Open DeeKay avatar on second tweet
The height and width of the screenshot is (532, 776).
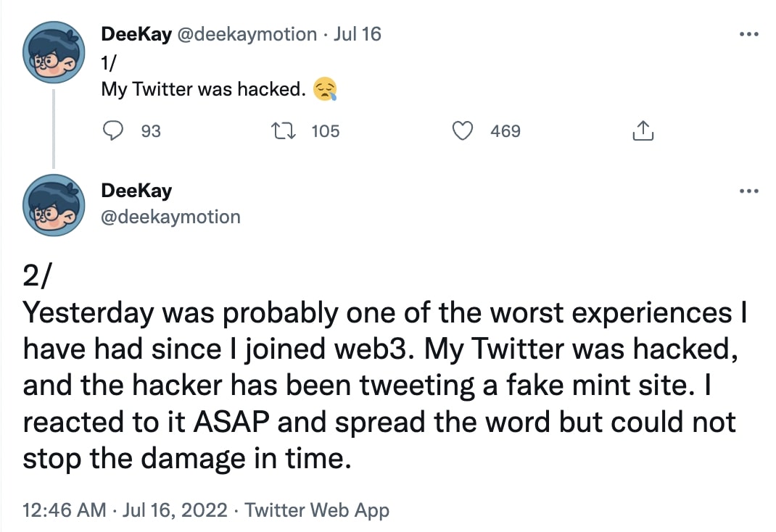tap(54, 205)
